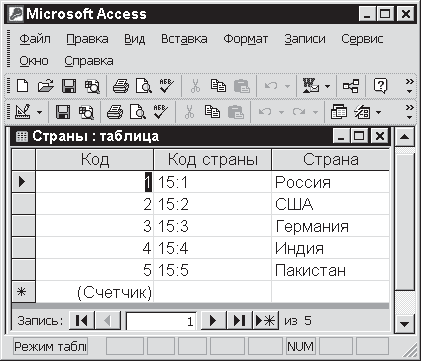Image resolution: width=421 pixels, height=361 pixels.
Task: Click the Help question mark icon
Action: point(380,86)
